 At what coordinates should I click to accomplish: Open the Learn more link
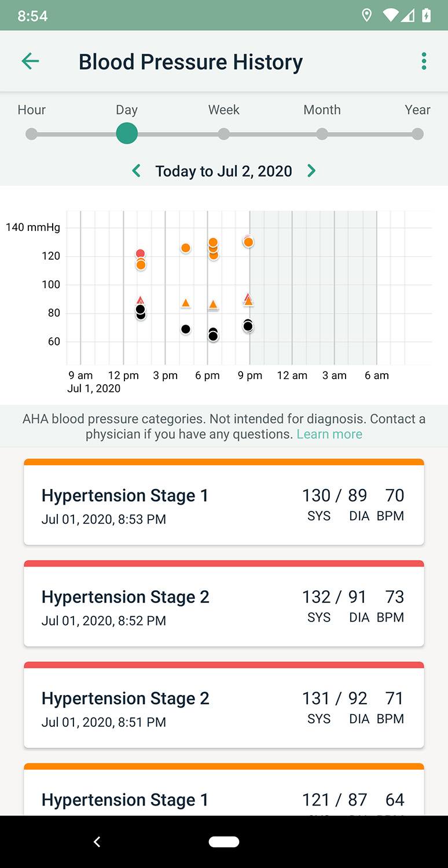329,434
